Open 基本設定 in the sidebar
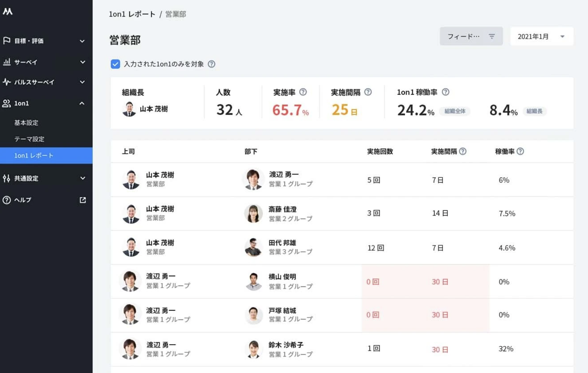588x373 pixels. point(26,123)
